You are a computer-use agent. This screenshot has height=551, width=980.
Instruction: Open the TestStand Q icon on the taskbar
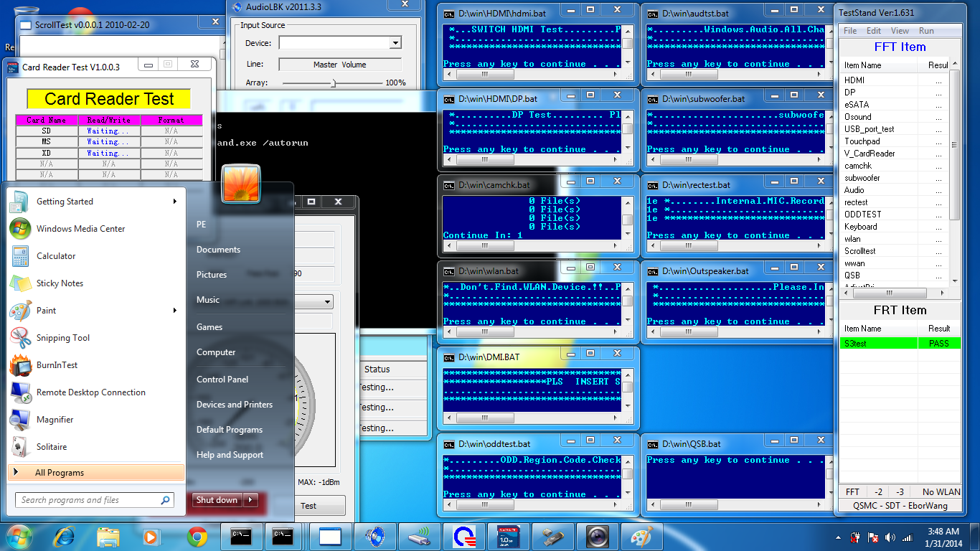[463, 536]
